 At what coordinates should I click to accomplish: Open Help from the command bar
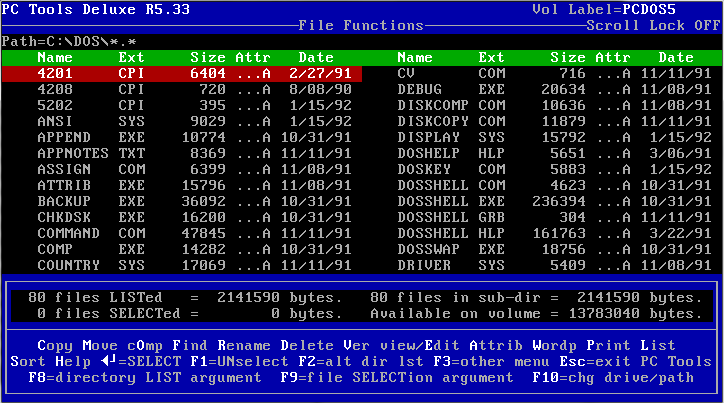(x=72, y=361)
